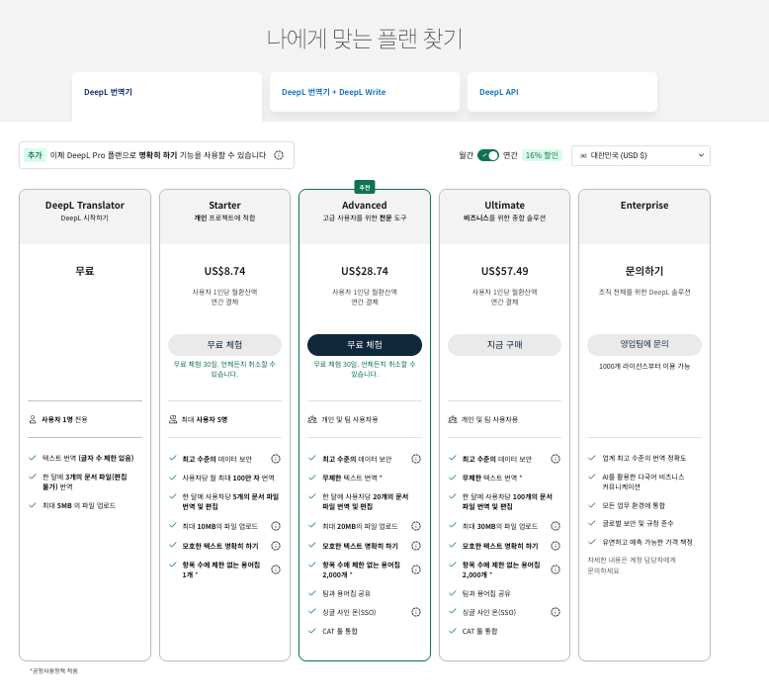
Task: Click the 추천 badge above Advanced
Action: (365, 188)
